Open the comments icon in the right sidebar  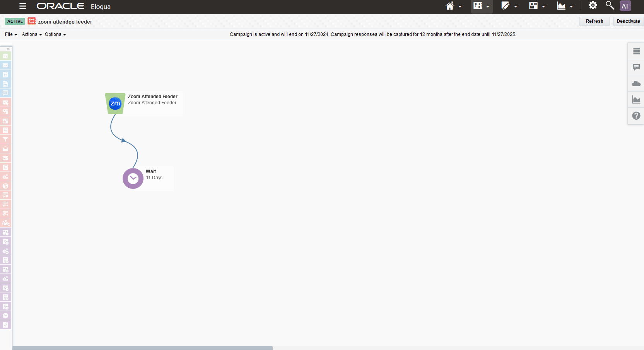click(x=636, y=67)
